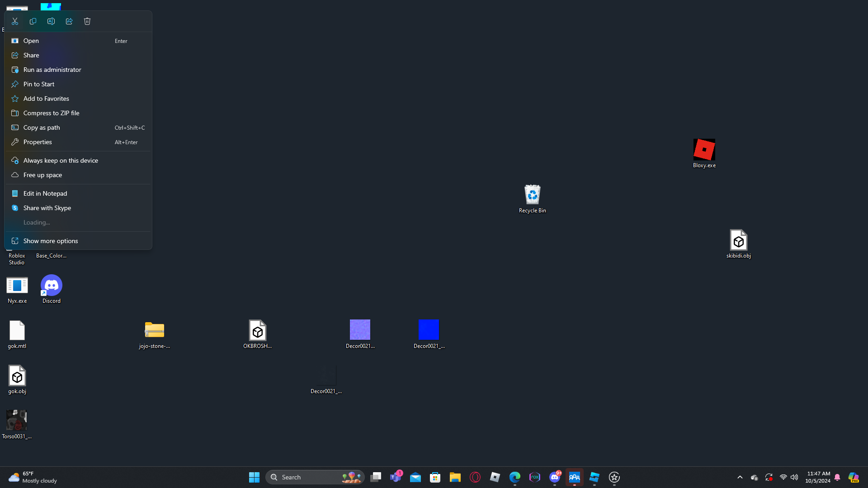
Task: Select Run as administrator
Action: (52, 70)
